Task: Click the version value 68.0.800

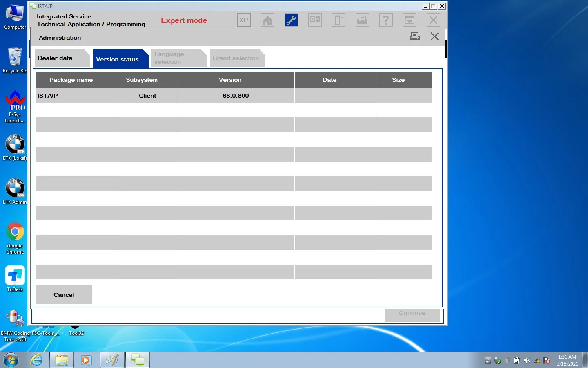Action: coord(236,96)
